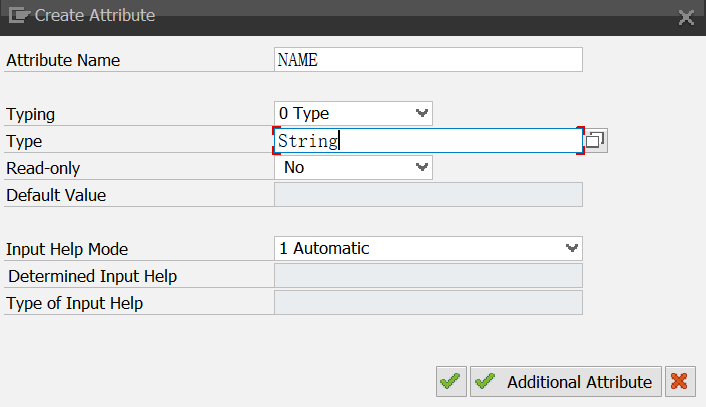The width and height of the screenshot is (706, 407).
Task: Click the Attribute Name label
Action: coord(63,60)
